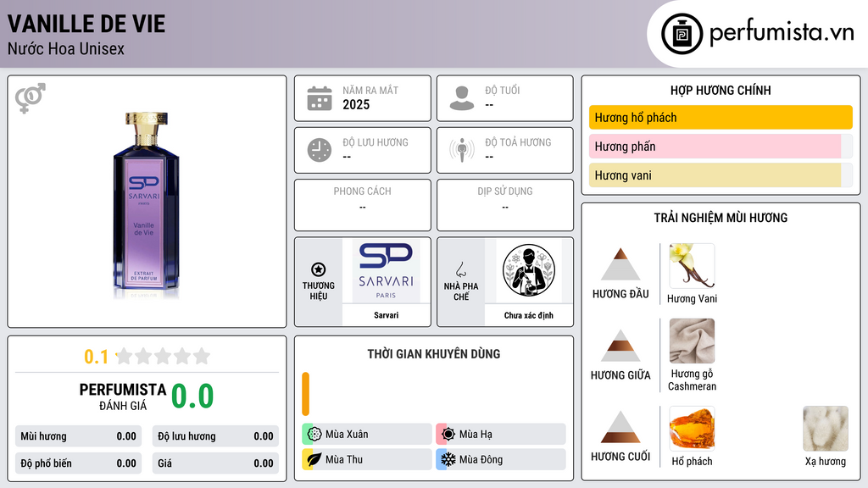Click the Hương cuối pyramid icon

point(620,427)
